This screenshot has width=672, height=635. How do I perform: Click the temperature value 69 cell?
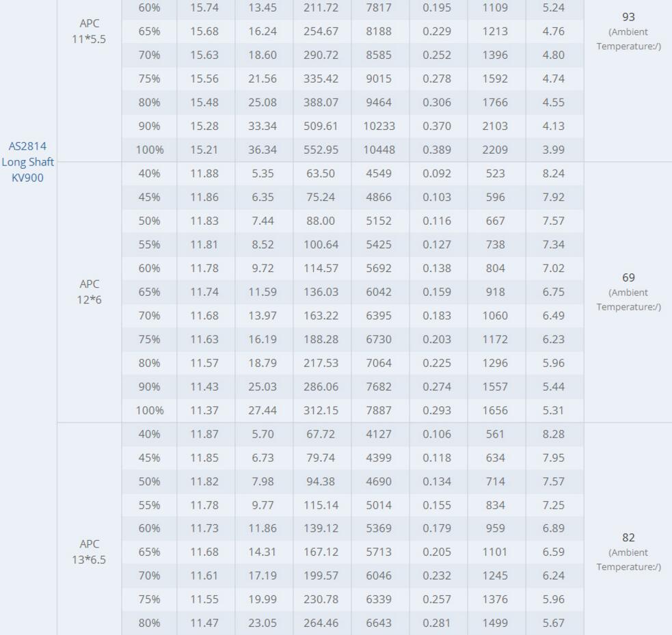(x=628, y=278)
